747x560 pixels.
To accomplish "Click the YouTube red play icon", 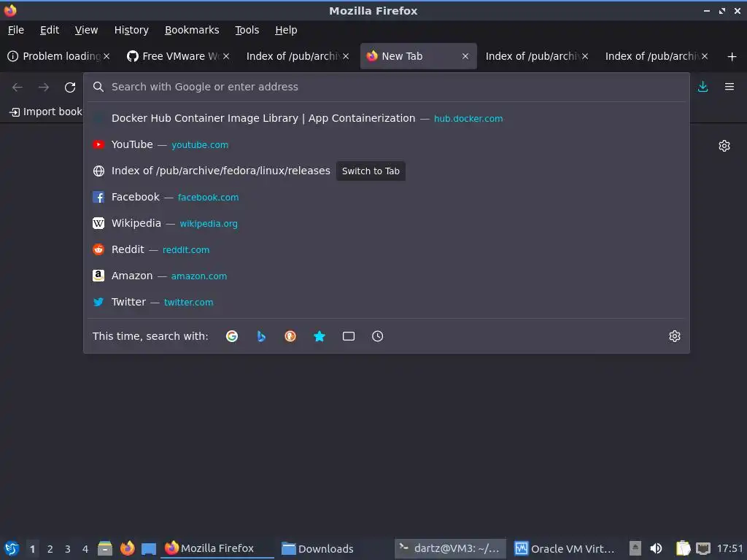I will click(x=98, y=144).
